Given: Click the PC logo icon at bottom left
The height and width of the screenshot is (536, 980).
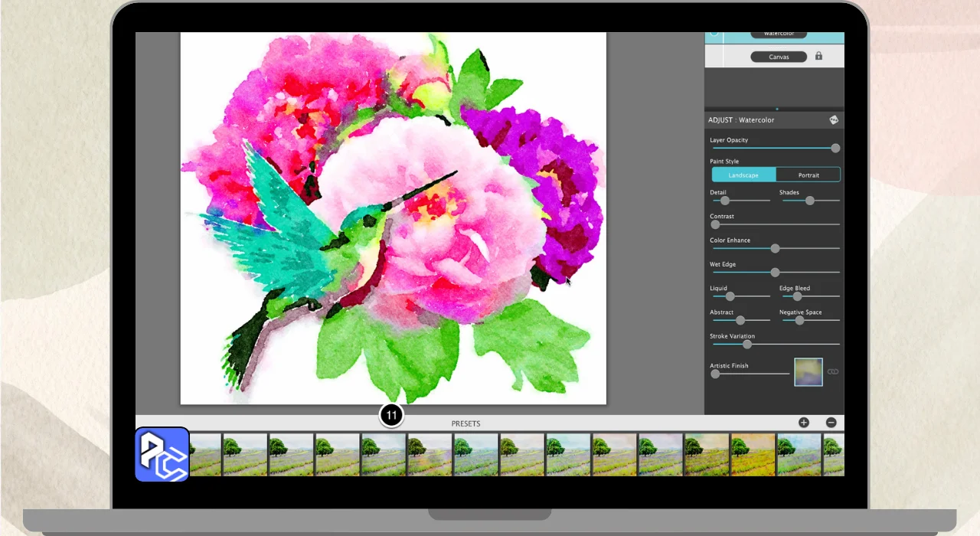Looking at the screenshot, I should pos(162,454).
